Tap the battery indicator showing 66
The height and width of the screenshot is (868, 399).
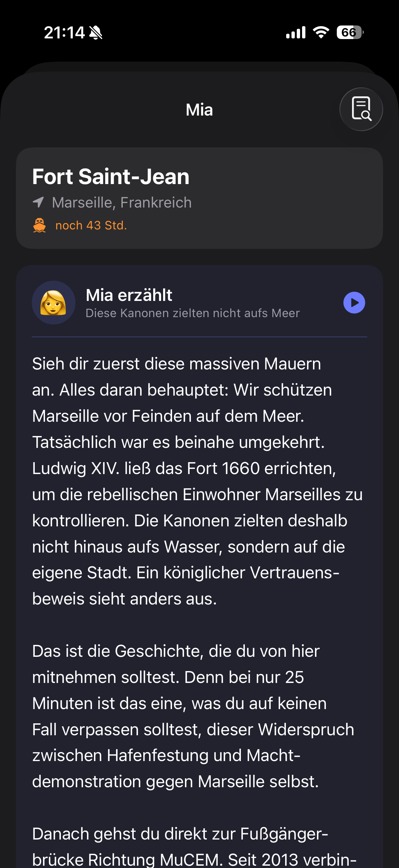point(350,32)
